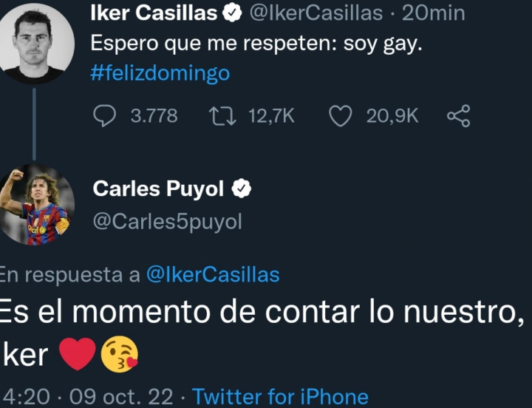The width and height of the screenshot is (532, 408).
Task: Click the verified badge beside Carles Puyol
Action: (242, 189)
